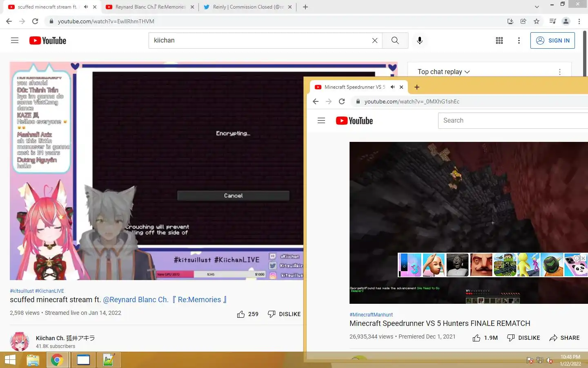Click YouTube logo in the back window
588x368 pixels.
tap(48, 40)
